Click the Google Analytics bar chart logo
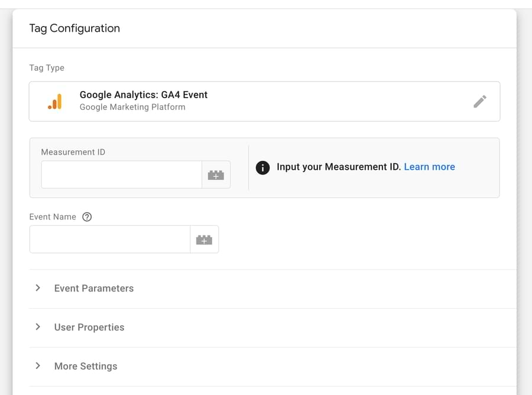Image resolution: width=532 pixels, height=395 pixels. tap(55, 102)
